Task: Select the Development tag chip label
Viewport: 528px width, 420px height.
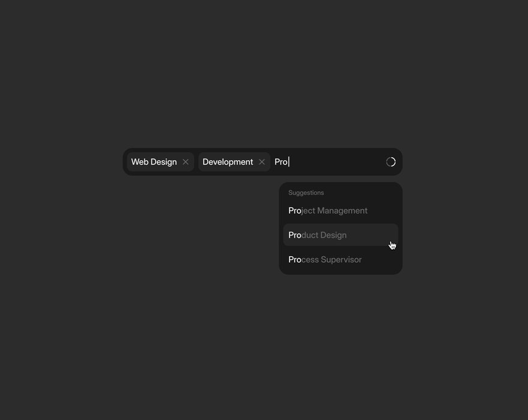Action: [228, 162]
